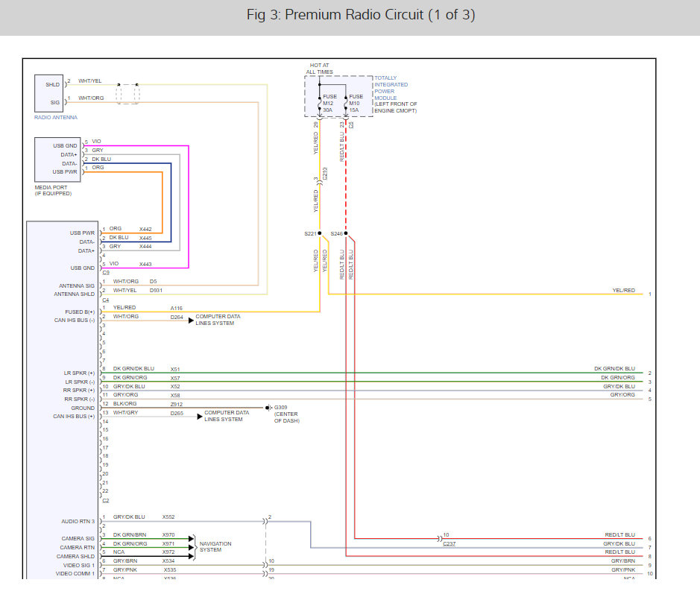This screenshot has width=700, height=603.
Task: Select circuit code X51
Action: pos(175,369)
